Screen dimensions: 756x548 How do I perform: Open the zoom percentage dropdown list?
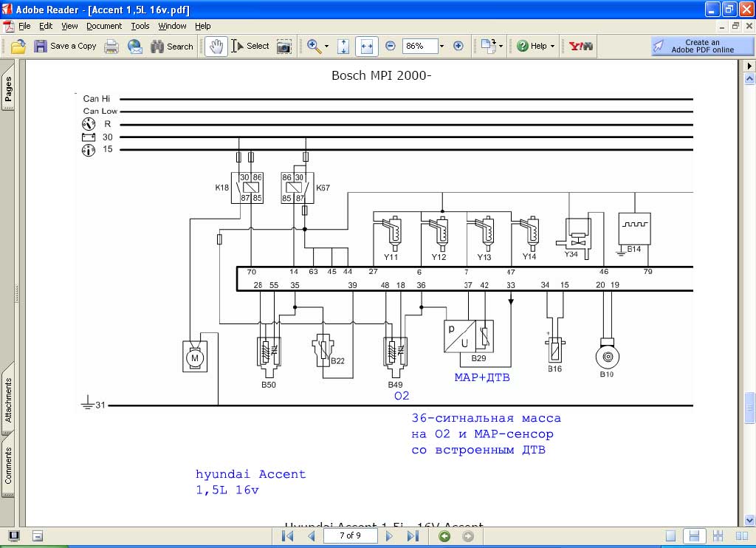441,47
